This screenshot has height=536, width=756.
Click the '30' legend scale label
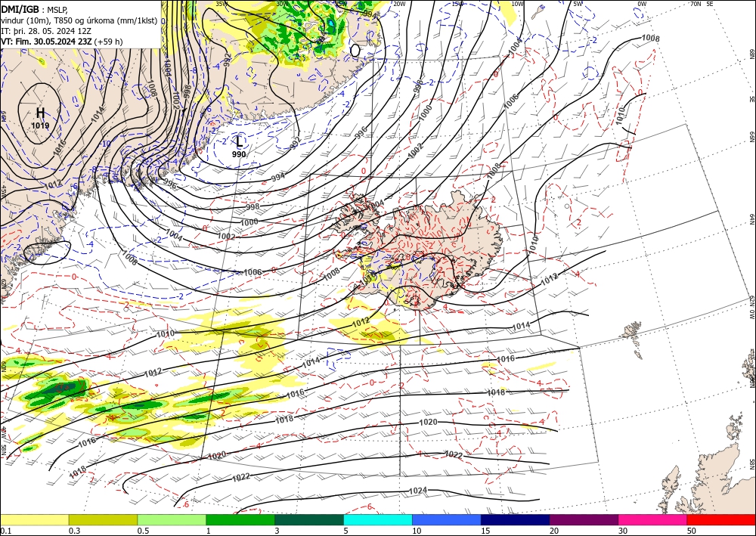(624, 531)
